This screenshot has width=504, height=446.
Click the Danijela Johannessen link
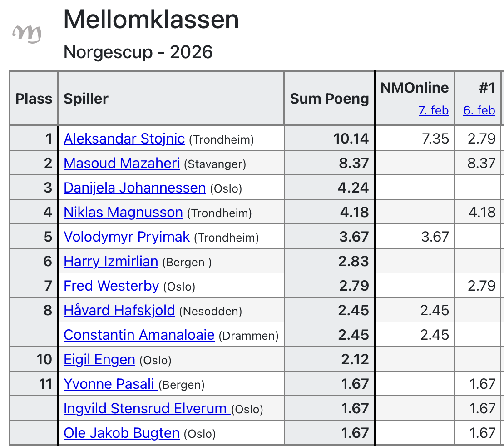click(134, 188)
